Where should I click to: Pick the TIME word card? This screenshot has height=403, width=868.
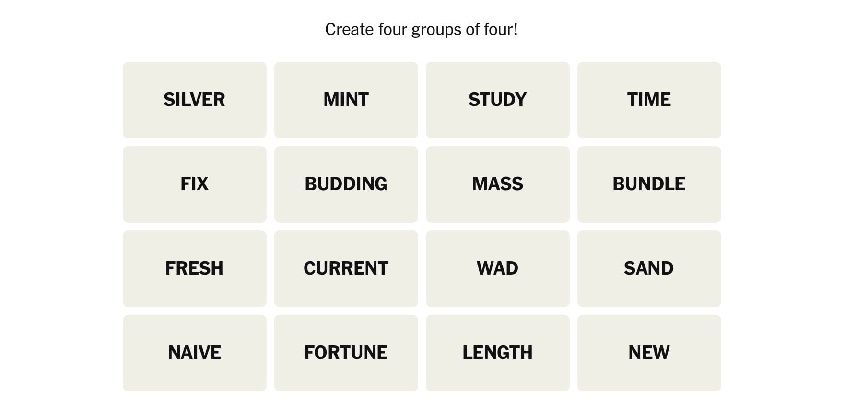649,100
